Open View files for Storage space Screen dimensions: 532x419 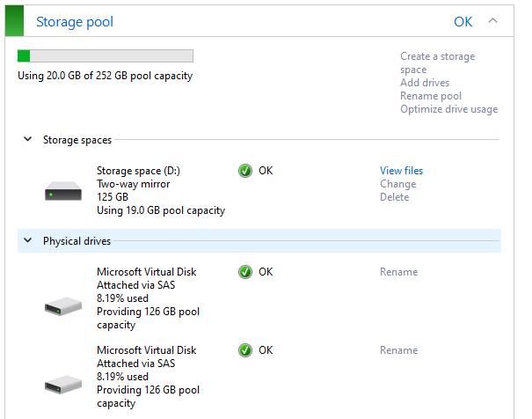point(401,171)
